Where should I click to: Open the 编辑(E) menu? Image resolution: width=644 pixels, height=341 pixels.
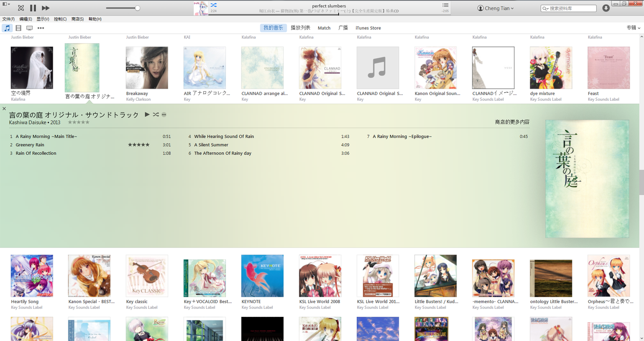point(25,19)
